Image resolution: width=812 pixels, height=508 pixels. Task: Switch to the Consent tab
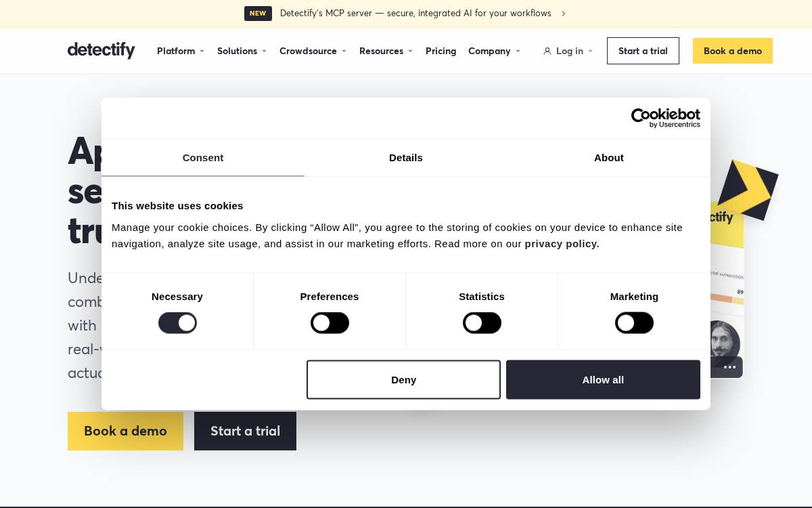tap(203, 158)
